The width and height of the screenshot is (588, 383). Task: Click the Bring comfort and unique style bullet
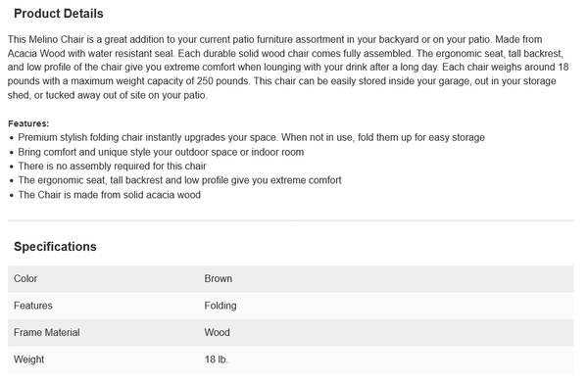161,152
